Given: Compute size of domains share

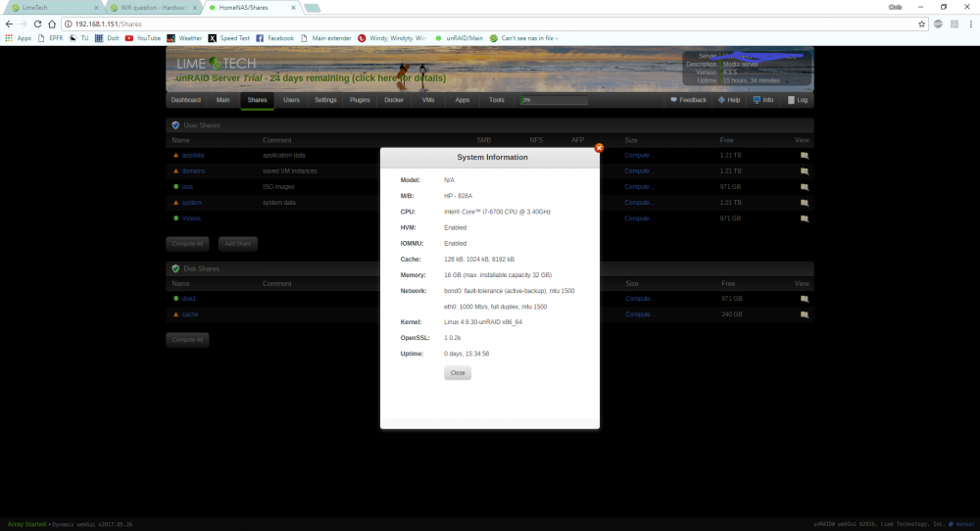Looking at the screenshot, I should pos(638,171).
